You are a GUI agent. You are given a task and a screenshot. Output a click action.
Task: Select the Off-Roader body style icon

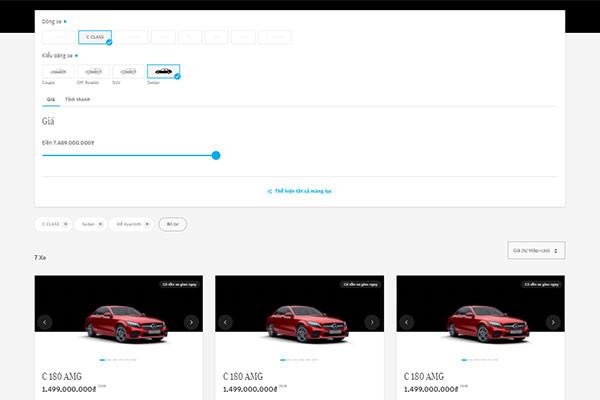click(x=93, y=72)
